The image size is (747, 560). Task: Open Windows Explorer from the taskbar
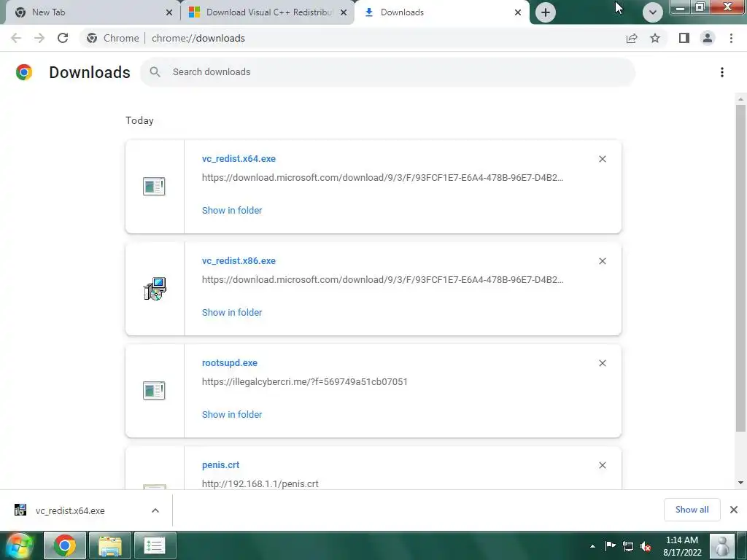[110, 545]
